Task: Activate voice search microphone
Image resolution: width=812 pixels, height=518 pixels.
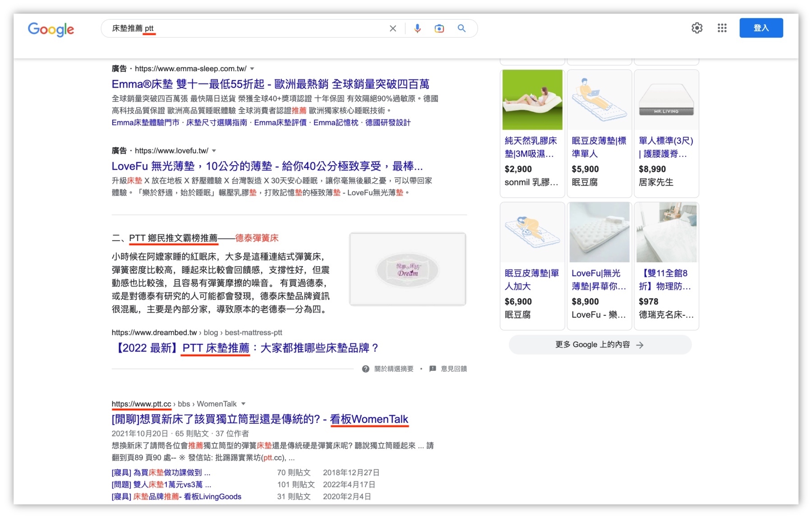Action: point(417,28)
